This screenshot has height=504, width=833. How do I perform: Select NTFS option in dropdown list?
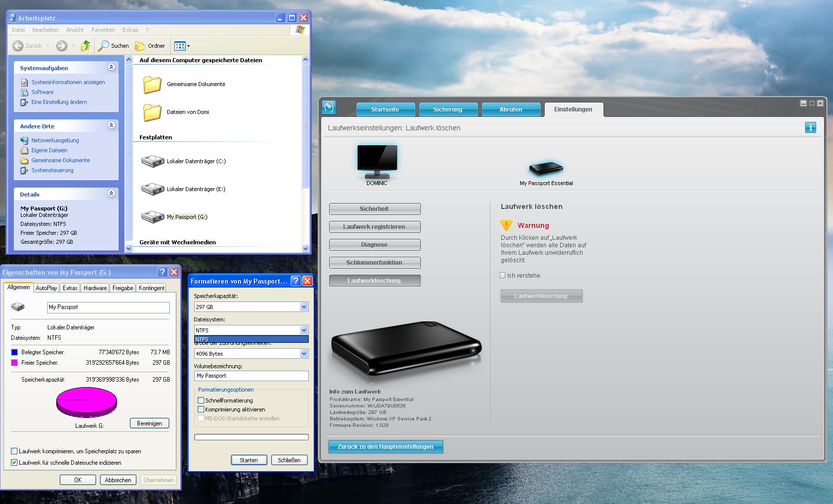251,339
